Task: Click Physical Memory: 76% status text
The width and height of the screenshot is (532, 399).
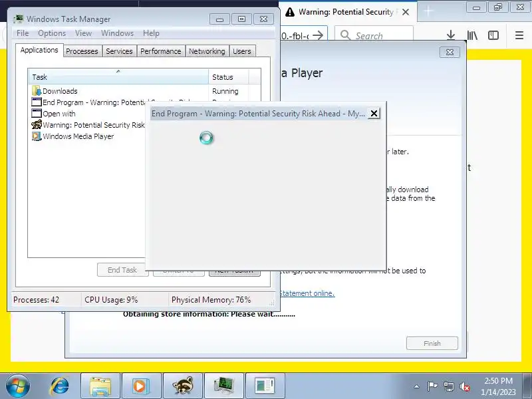Action: [x=211, y=300]
